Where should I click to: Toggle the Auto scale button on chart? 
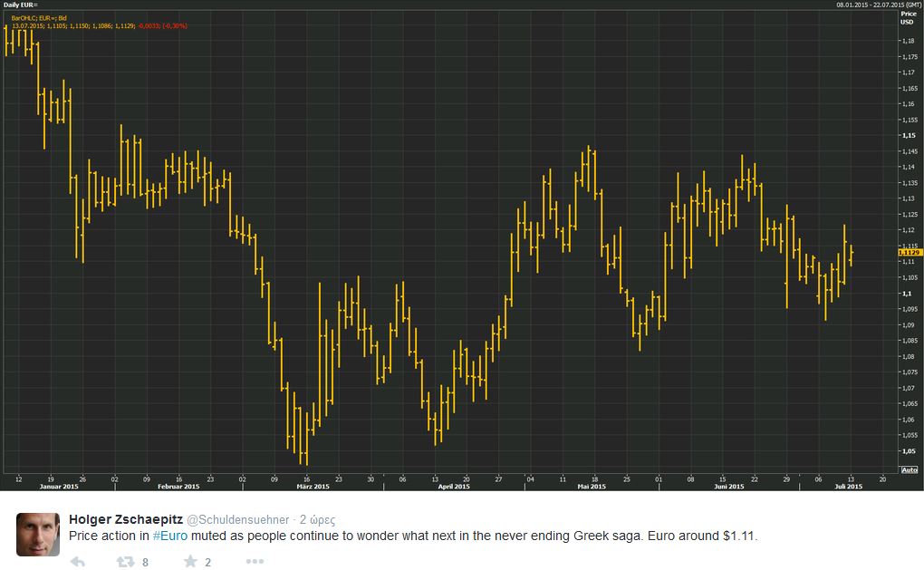point(909,469)
